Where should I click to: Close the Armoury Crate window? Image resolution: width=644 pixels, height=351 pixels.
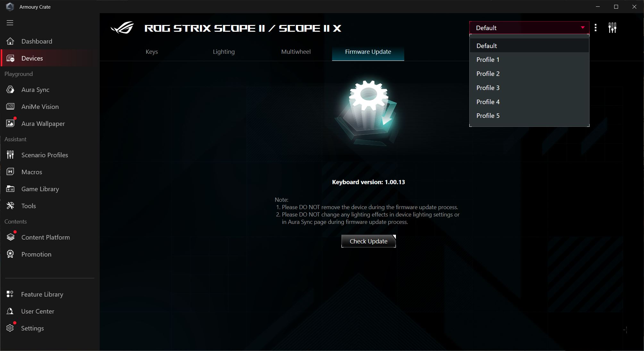pyautogui.click(x=634, y=7)
